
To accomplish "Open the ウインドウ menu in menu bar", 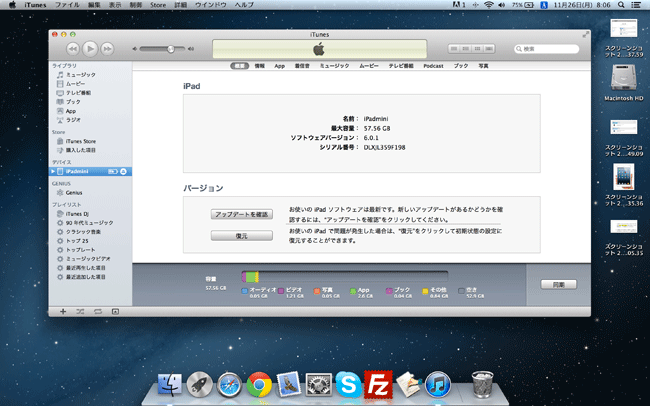I will click(x=211, y=5).
